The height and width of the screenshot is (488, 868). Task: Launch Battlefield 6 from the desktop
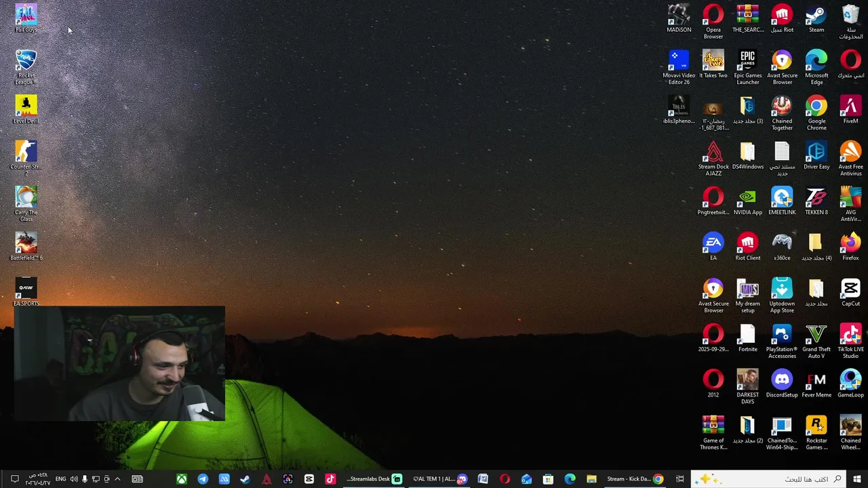tap(26, 247)
